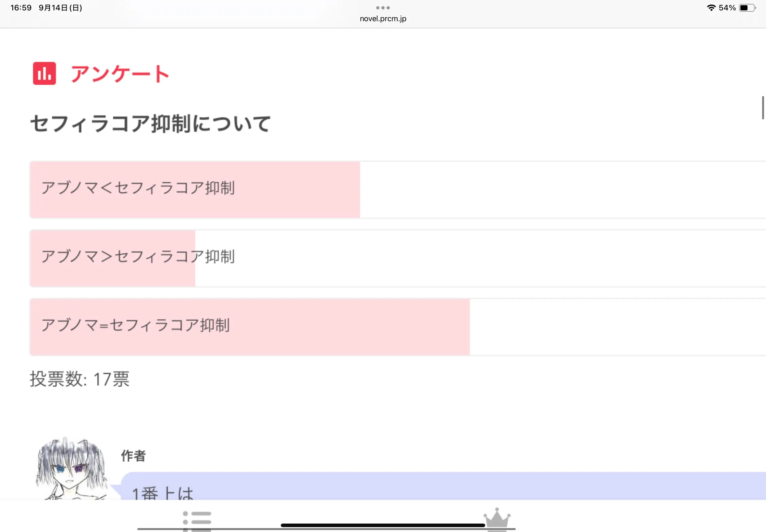Tap the three-dot multitasking icon at top
Screen dimensions: 766x532
click(x=383, y=8)
